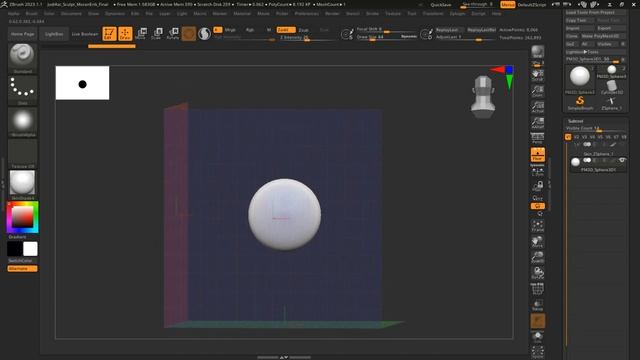
Task: Click the main color picker square
Action: tap(22, 217)
